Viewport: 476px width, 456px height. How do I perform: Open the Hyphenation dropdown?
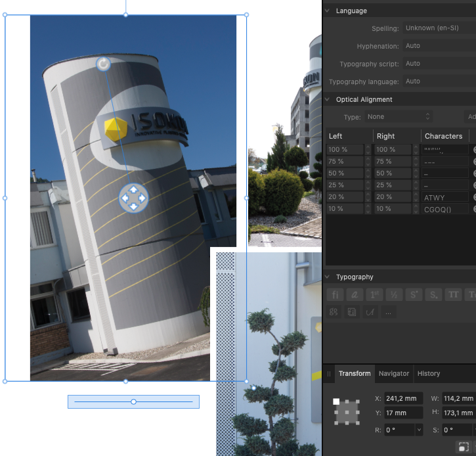(439, 46)
